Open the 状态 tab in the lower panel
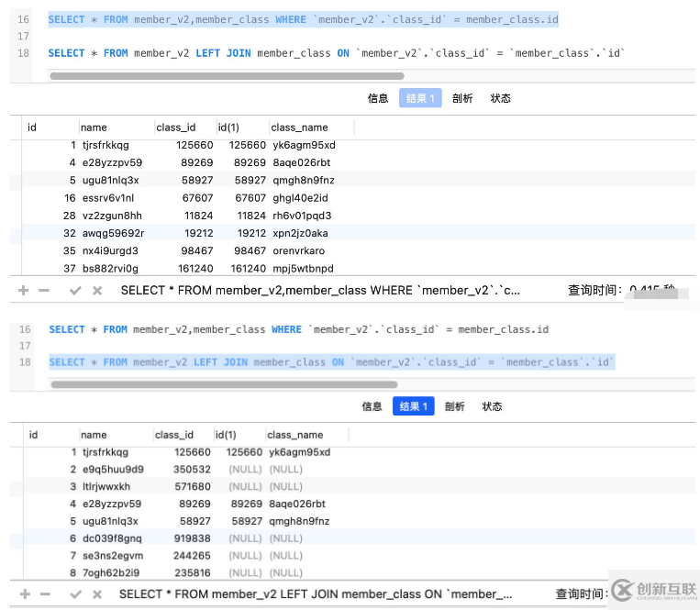This screenshot has height=610, width=700. pos(493,406)
